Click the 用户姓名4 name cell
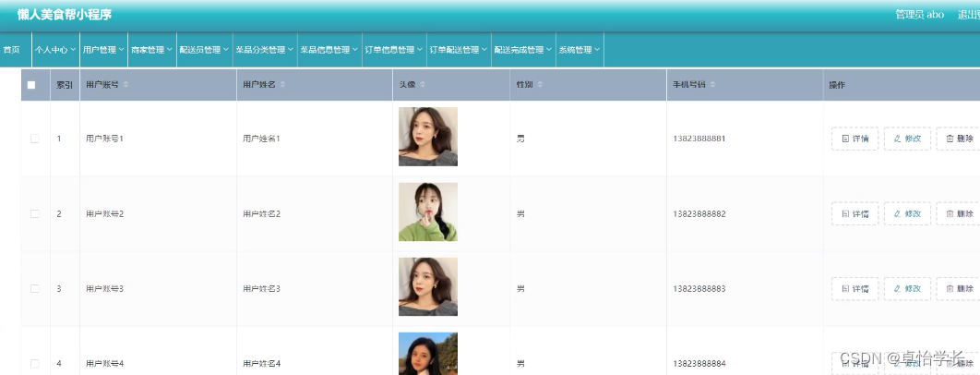The width and height of the screenshot is (980, 375). pos(261,364)
